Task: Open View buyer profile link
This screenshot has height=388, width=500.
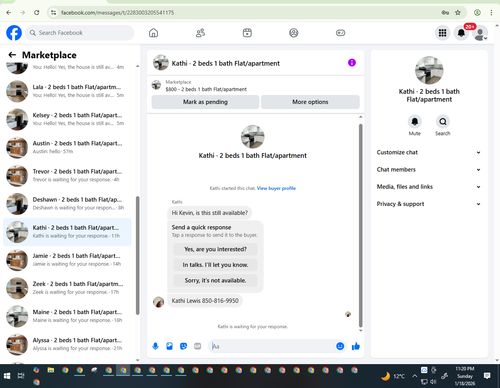Action: point(276,188)
